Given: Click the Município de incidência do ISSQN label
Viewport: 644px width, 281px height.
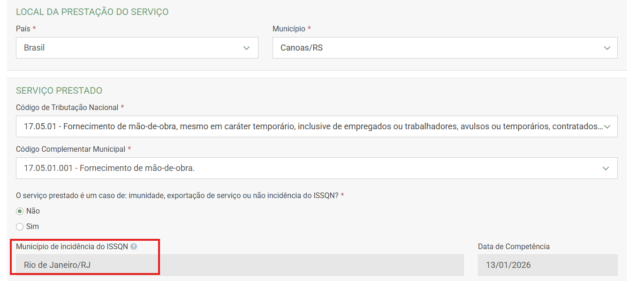Looking at the screenshot, I should pos(72,246).
